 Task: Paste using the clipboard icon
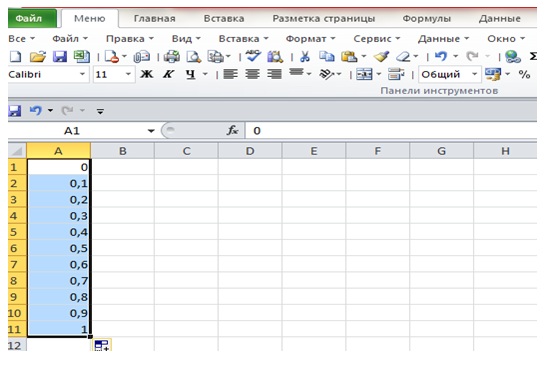click(x=349, y=57)
